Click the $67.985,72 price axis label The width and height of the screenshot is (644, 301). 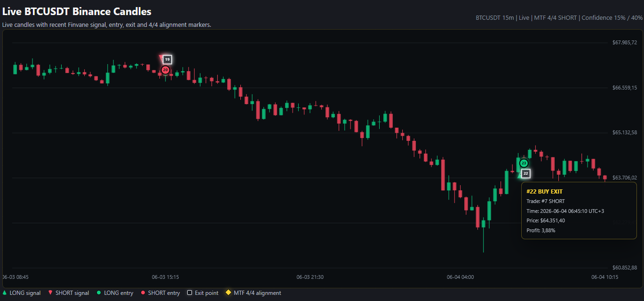pyautogui.click(x=625, y=43)
